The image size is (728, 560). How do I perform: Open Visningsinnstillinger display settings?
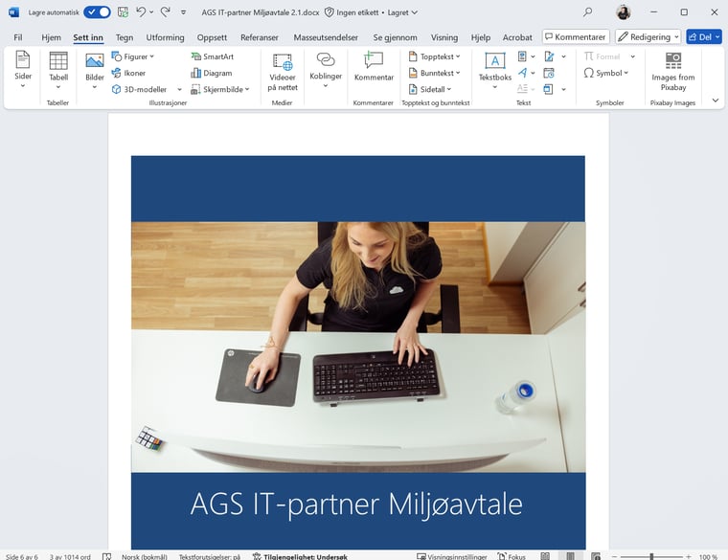point(452,556)
